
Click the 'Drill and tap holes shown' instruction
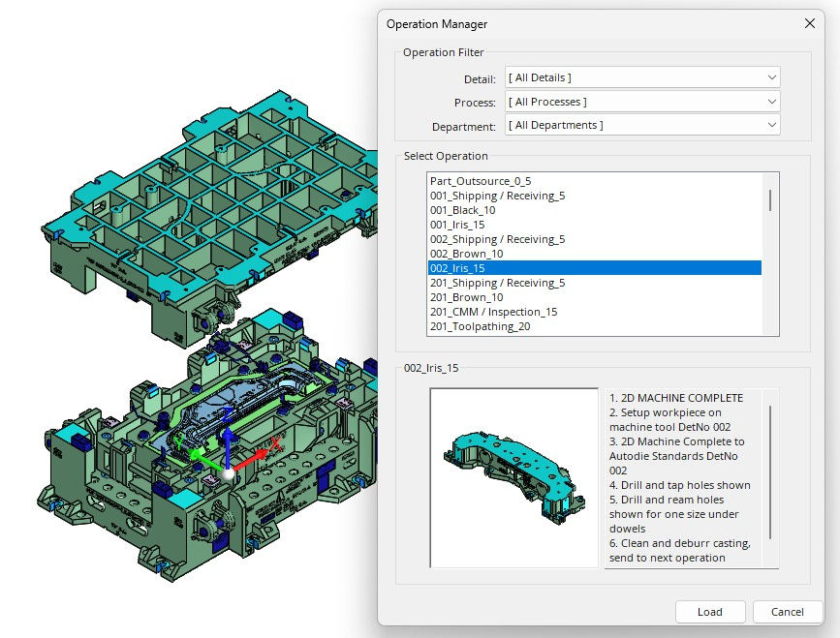click(x=680, y=485)
